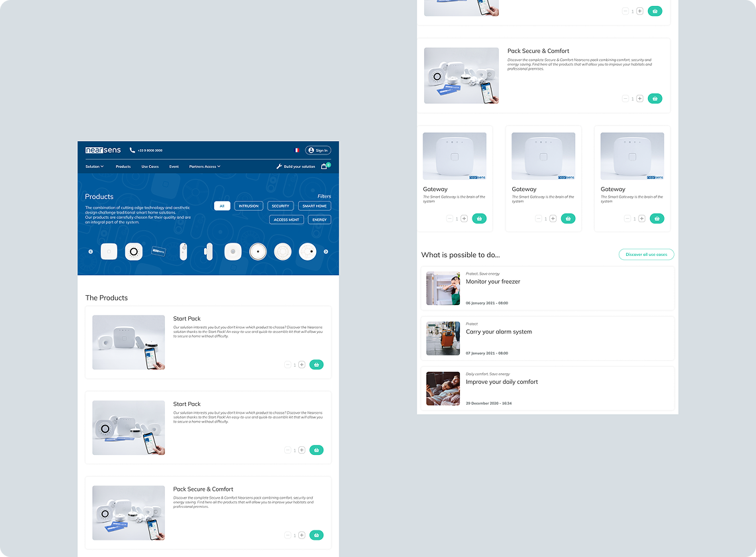
Task: Select the siren ring product icon in carousel
Action: [x=134, y=251]
